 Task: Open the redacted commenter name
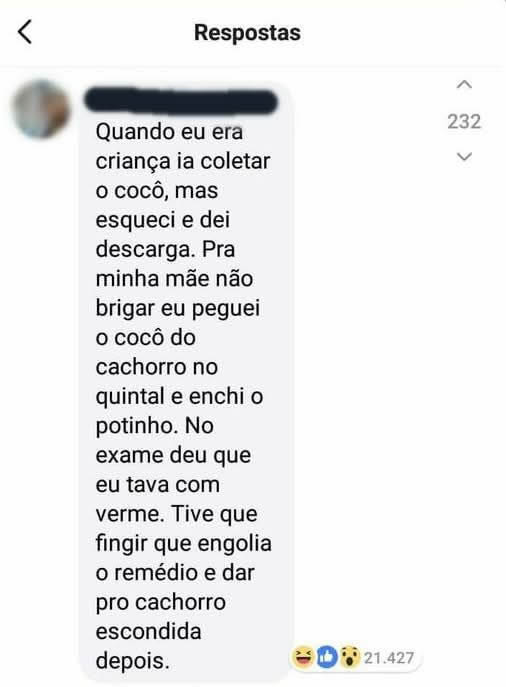(181, 101)
